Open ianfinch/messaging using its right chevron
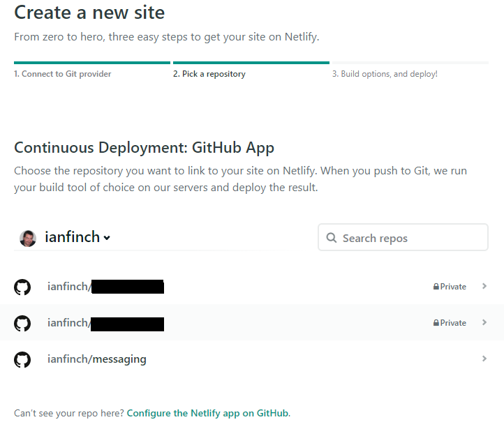This screenshot has width=504, height=422. tap(484, 359)
